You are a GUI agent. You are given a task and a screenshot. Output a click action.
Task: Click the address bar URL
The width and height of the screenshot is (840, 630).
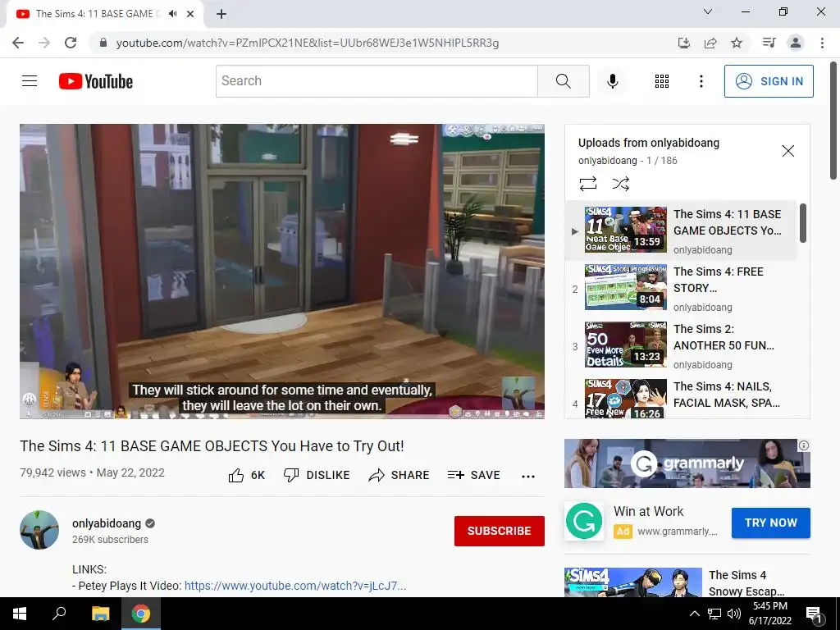(x=308, y=43)
